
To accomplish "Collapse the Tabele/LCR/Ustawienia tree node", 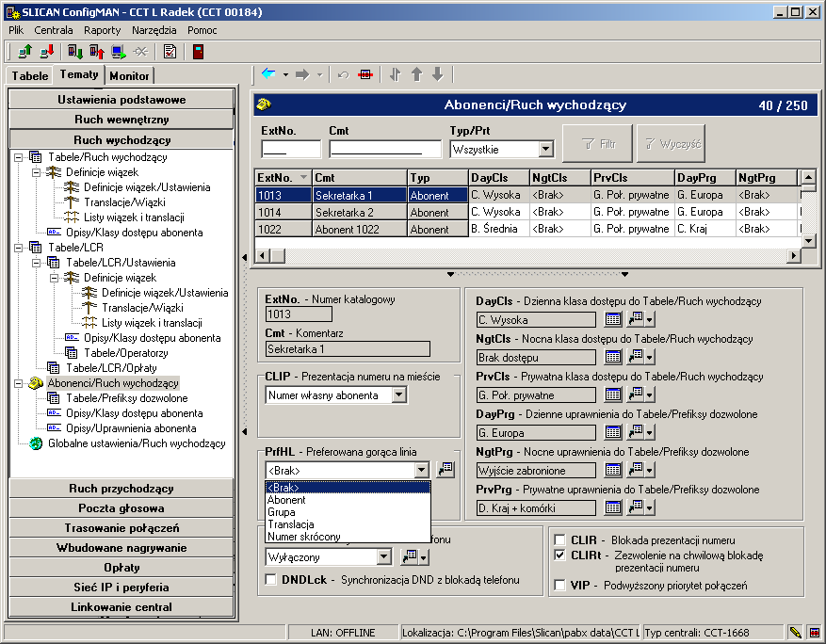I will (37, 263).
